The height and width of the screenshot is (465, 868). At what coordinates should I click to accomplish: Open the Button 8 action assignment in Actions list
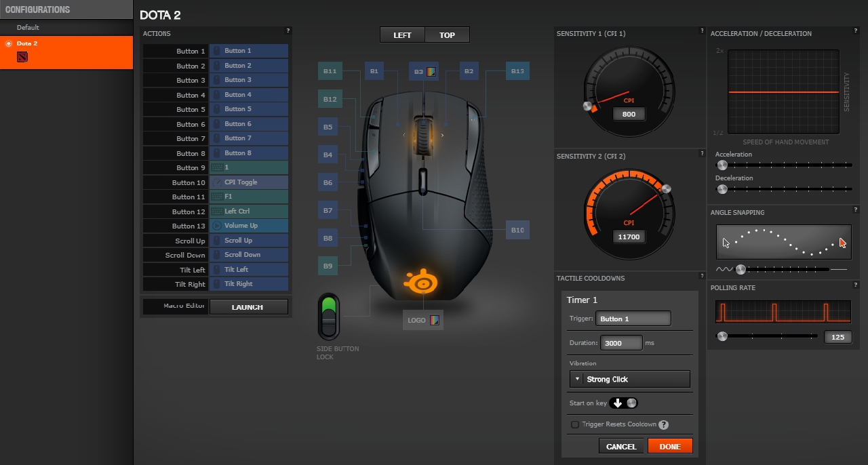[x=249, y=153]
